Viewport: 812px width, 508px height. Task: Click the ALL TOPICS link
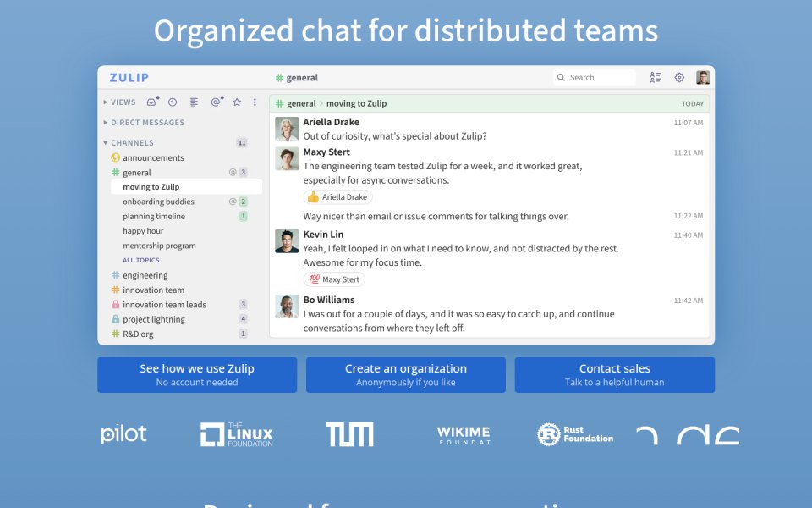(141, 260)
